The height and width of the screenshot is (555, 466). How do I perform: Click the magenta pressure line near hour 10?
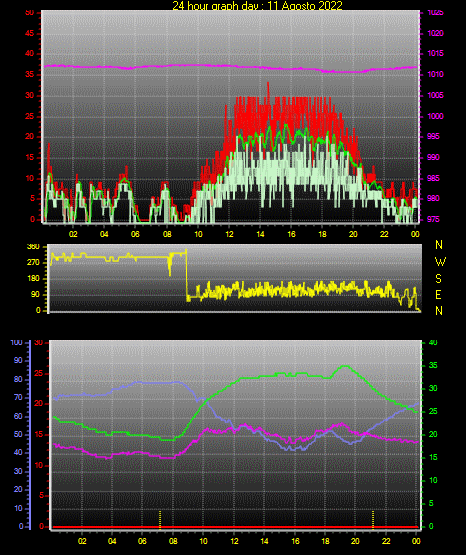(x=198, y=65)
